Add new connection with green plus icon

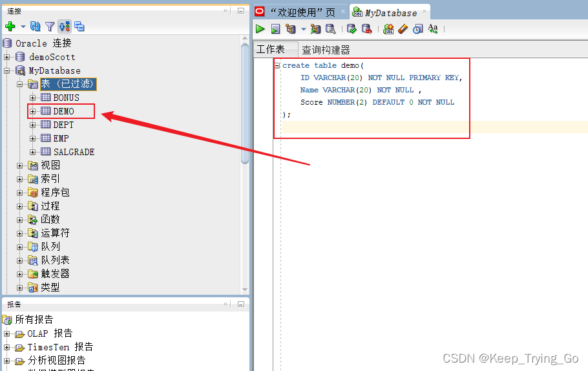point(10,26)
